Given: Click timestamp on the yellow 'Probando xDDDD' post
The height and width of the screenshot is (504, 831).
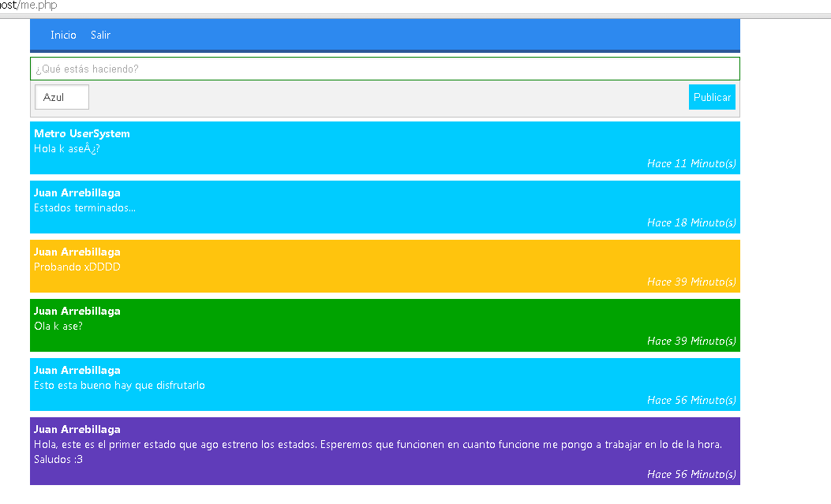Looking at the screenshot, I should tap(691, 282).
